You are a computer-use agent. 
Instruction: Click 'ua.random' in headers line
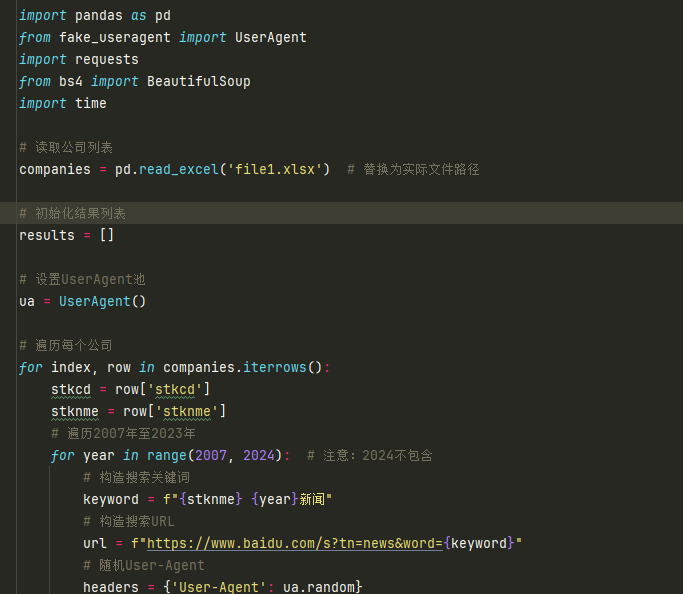(319, 587)
